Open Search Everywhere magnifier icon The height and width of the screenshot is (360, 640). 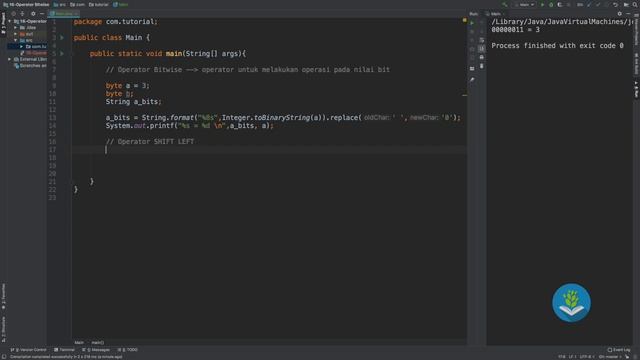[x=635, y=4]
